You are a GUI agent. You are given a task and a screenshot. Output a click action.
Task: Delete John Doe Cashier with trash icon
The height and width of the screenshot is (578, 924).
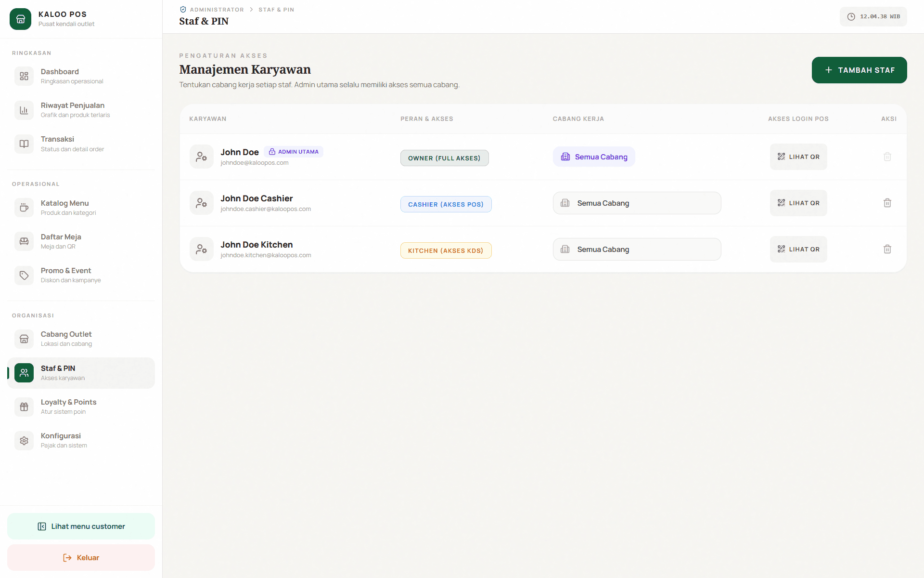click(887, 203)
